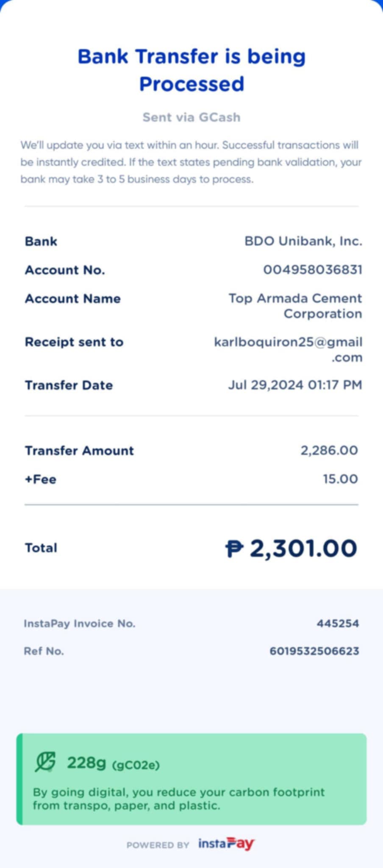Screen dimensions: 383x868
Task: Click the carbon footprint reduction message text
Action: pyautogui.click(x=179, y=798)
